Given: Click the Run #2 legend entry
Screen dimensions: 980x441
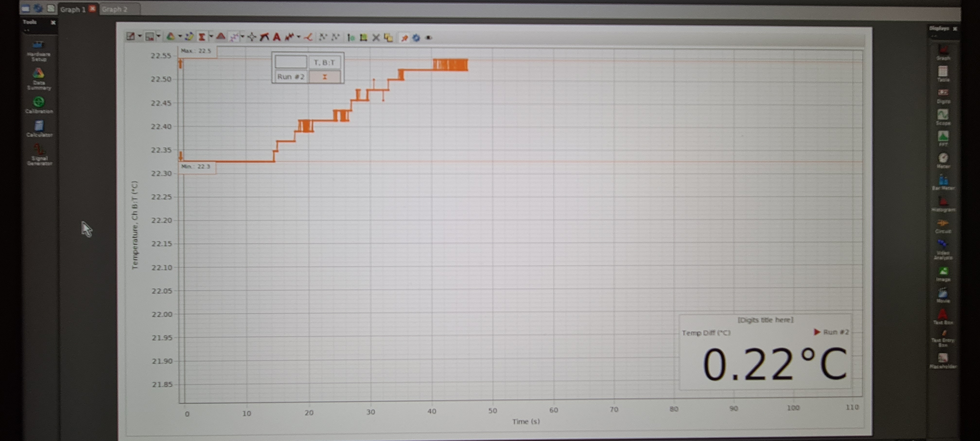Looking at the screenshot, I should pyautogui.click(x=291, y=77).
